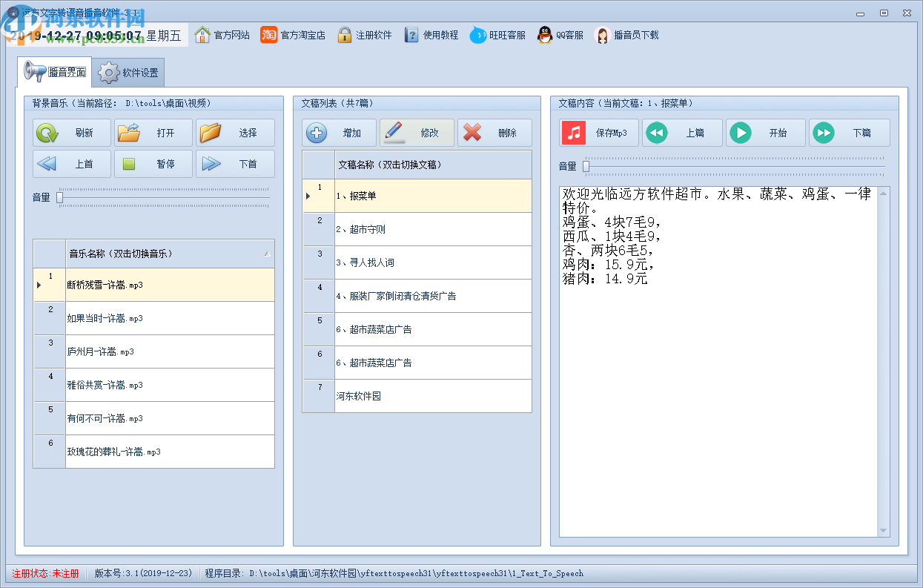Click inside the script content text area
Image resolution: width=923 pixels, height=588 pixels.
point(718,361)
